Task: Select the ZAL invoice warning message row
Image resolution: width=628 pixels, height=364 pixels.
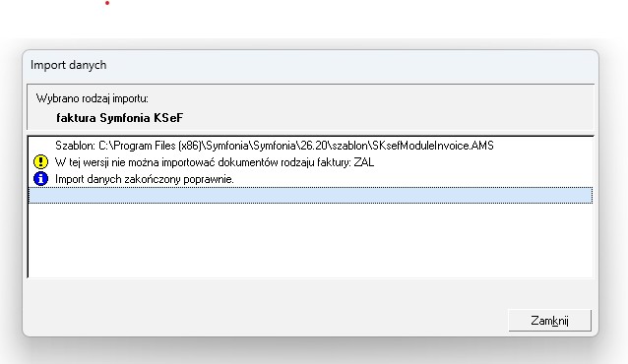Action: (x=310, y=162)
